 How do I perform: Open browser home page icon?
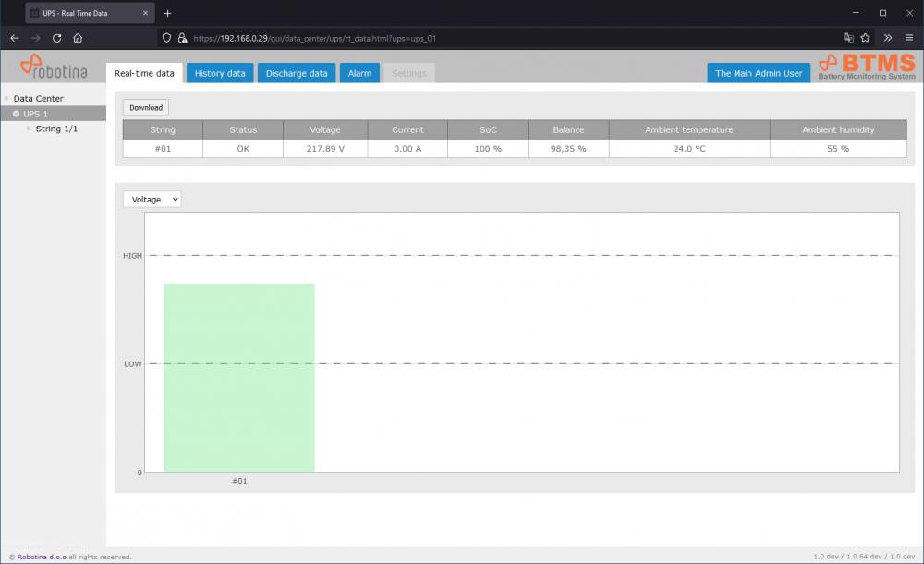pyautogui.click(x=78, y=38)
